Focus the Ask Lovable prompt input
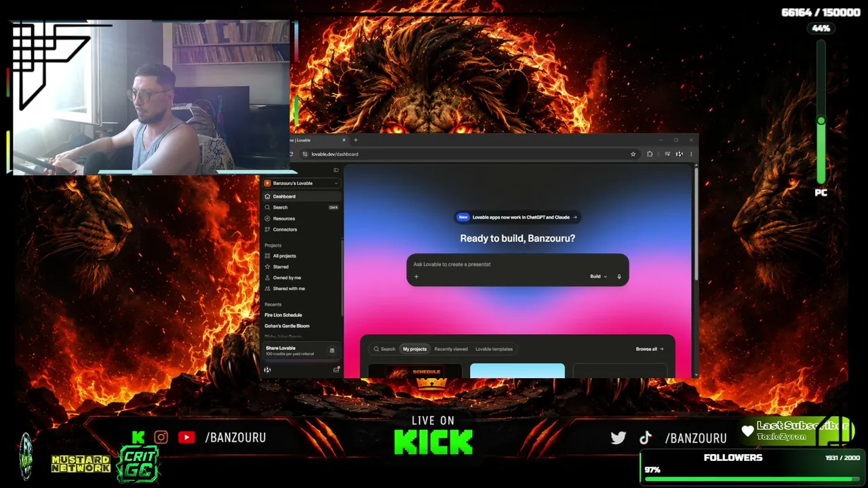This screenshot has width=868, height=488. (x=517, y=264)
